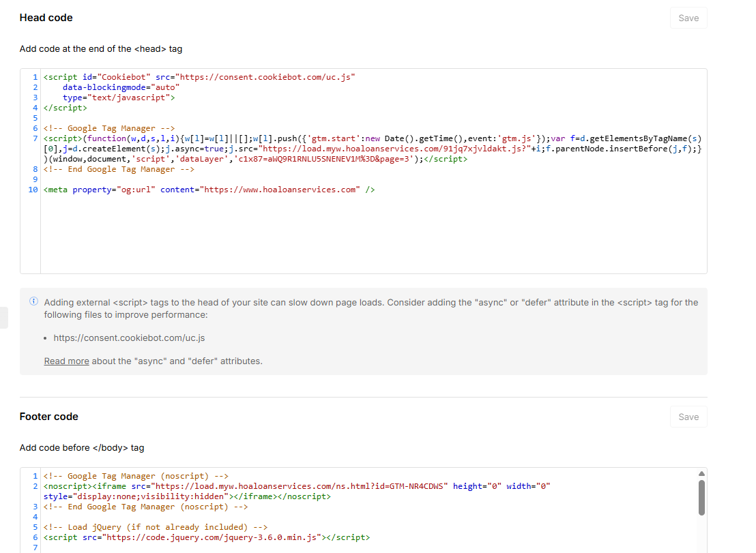Select line number 7 in head editor
The image size is (756, 553).
click(35, 138)
